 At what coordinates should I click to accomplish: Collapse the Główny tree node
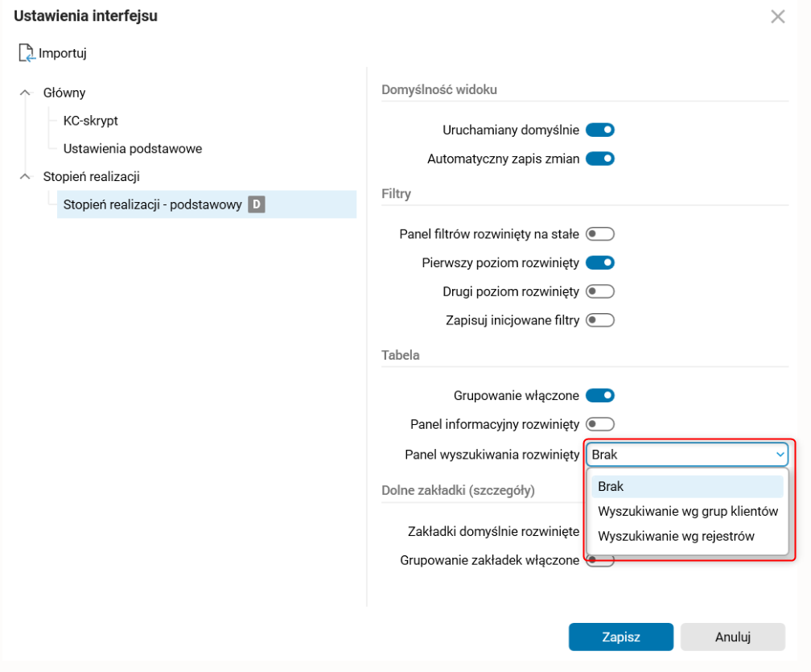point(24,93)
